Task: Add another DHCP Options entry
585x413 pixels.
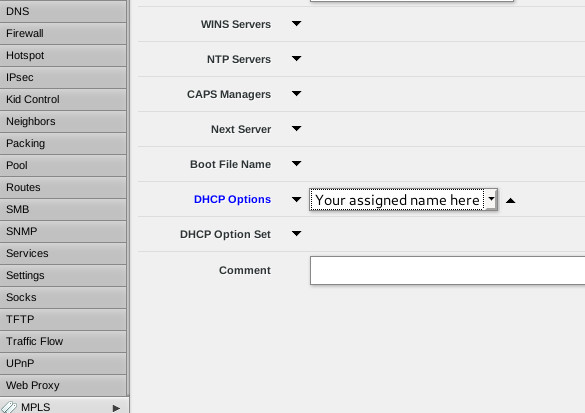Action: [x=297, y=200]
